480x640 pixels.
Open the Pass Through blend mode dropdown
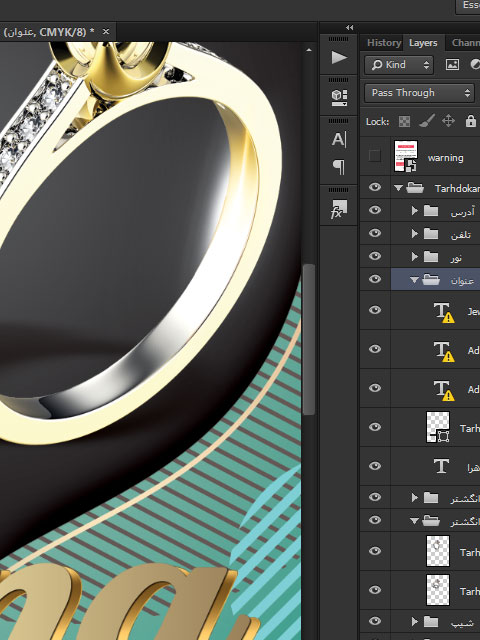coord(420,93)
